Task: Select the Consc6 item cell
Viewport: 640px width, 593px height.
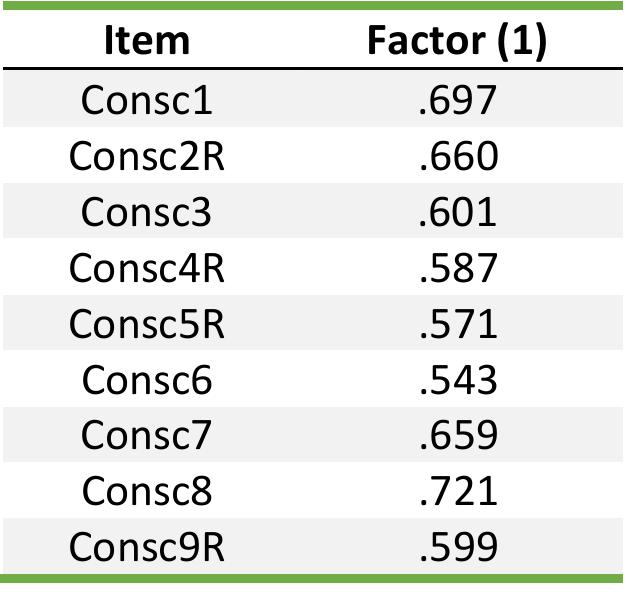Action: coord(147,380)
